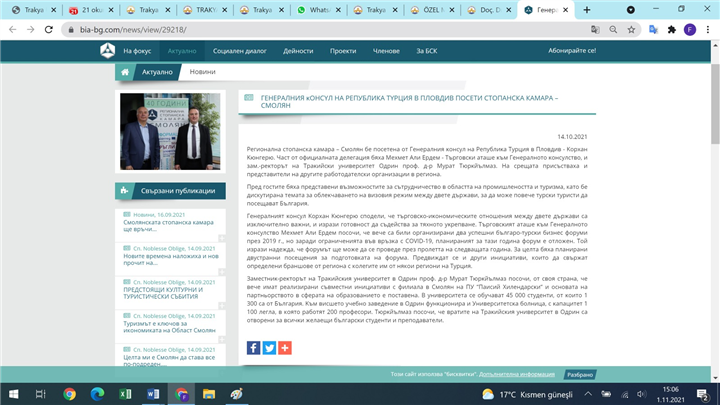Click the page vertical scrollbar thumb

click(x=715, y=104)
